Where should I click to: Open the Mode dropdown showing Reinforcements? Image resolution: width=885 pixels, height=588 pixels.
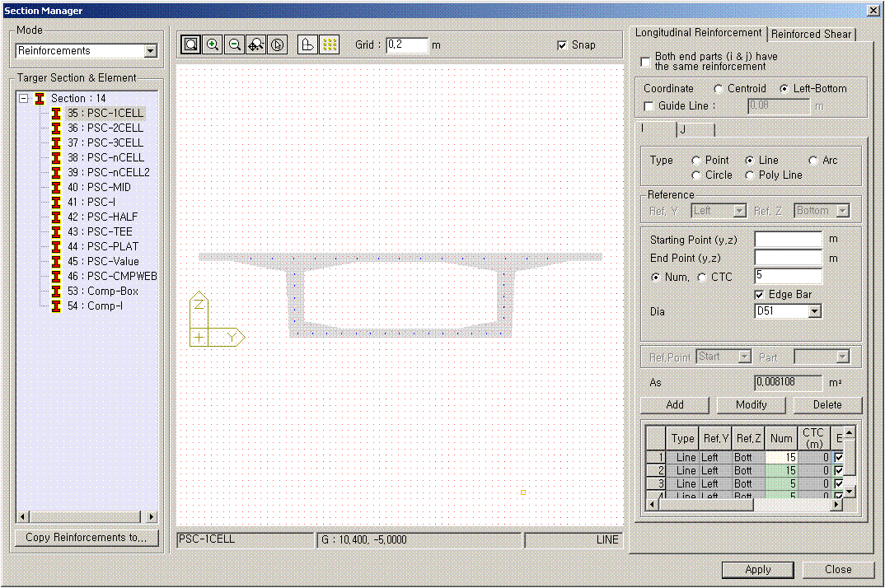point(150,51)
